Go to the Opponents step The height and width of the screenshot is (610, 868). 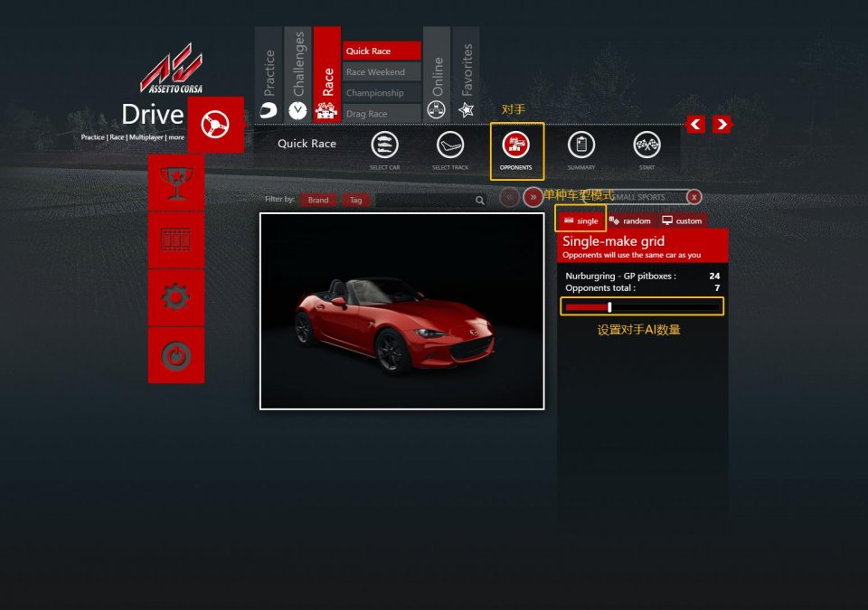point(516,151)
